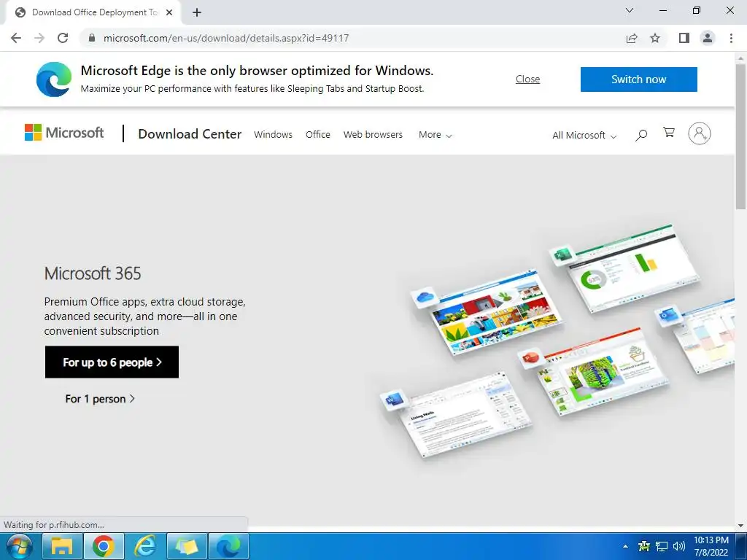The height and width of the screenshot is (560, 747).
Task: Open the volume speaker tray icon
Action: [x=679, y=545]
